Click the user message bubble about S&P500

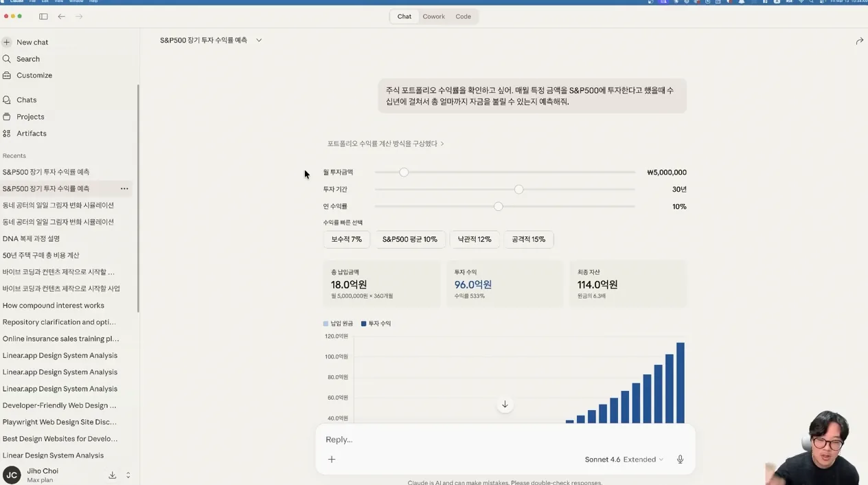click(x=532, y=95)
